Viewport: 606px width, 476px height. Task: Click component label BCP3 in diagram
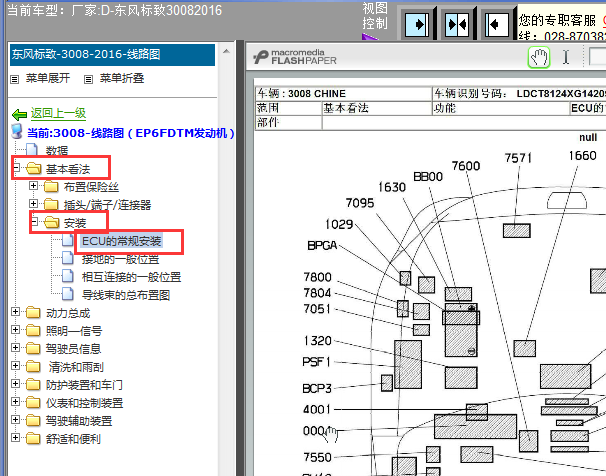(x=317, y=388)
